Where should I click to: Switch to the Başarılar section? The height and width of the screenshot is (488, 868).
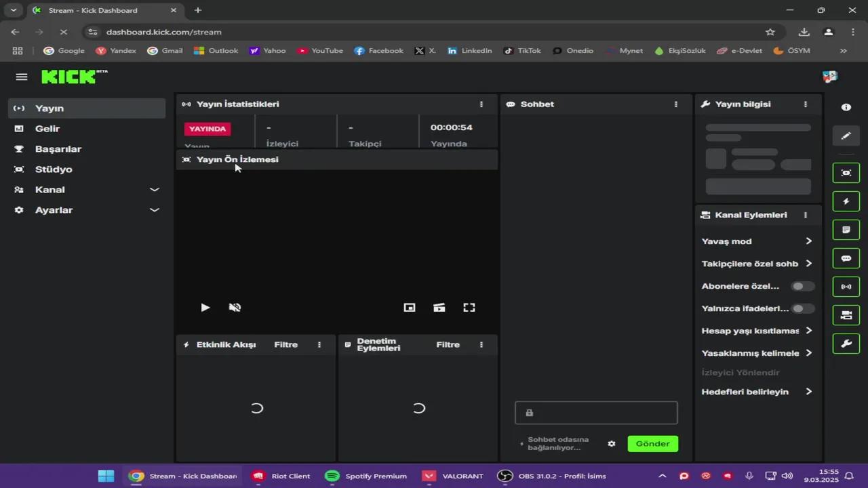click(x=58, y=148)
